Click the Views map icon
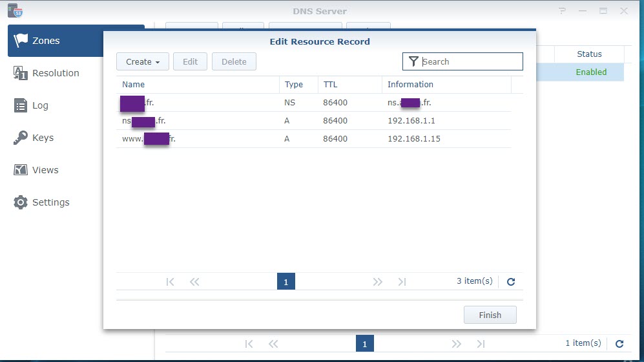Screen dimensions: 644x362 21,170
